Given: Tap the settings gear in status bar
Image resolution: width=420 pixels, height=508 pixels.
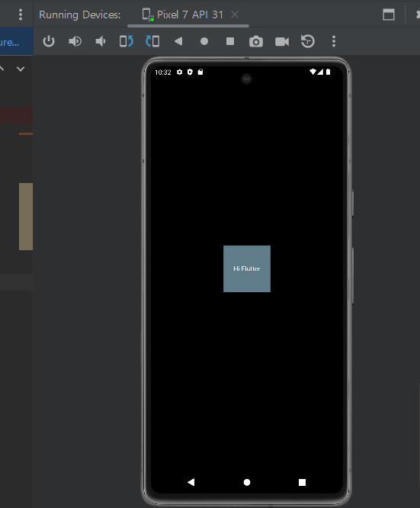Looking at the screenshot, I should [179, 72].
